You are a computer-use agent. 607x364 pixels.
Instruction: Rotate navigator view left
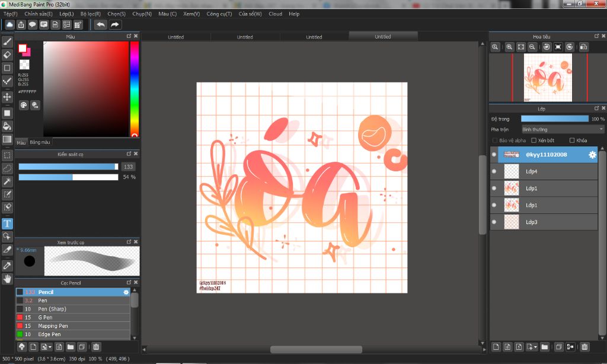[x=547, y=47]
